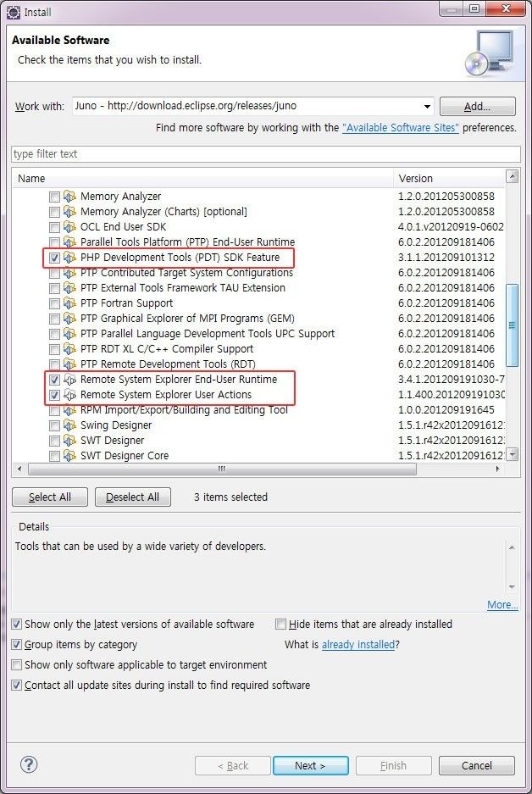Image resolution: width=532 pixels, height=794 pixels.
Task: Open the Work with dropdown arrow
Action: pyautogui.click(x=427, y=106)
